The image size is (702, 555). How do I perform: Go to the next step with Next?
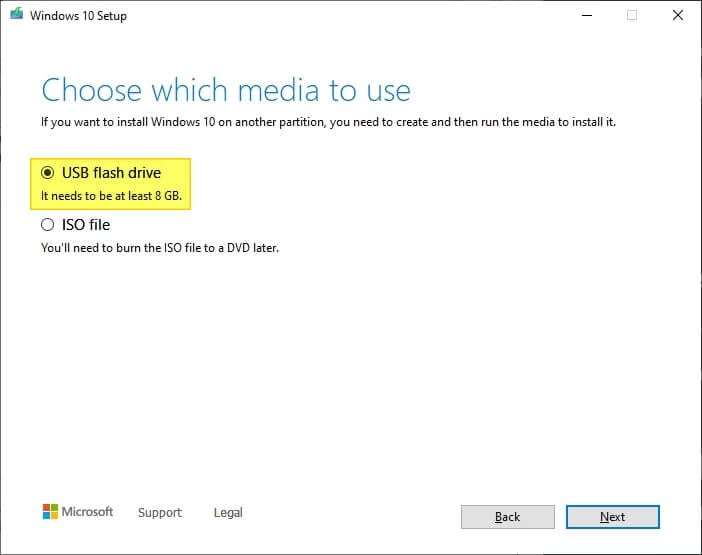[612, 517]
